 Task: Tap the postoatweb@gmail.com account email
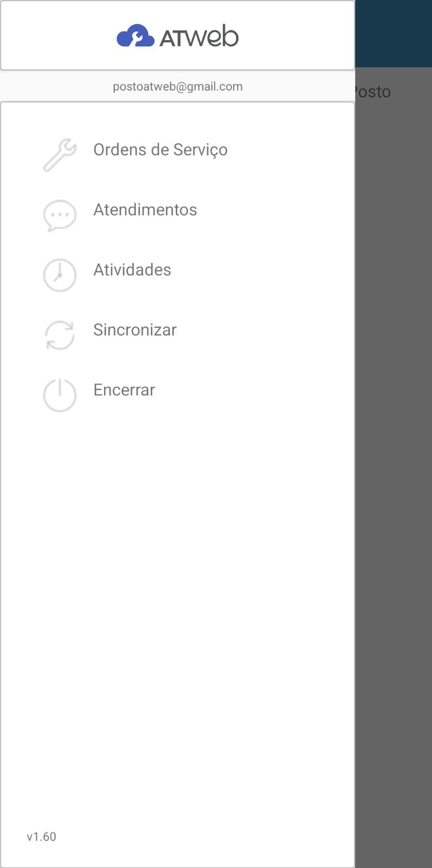[x=177, y=87]
